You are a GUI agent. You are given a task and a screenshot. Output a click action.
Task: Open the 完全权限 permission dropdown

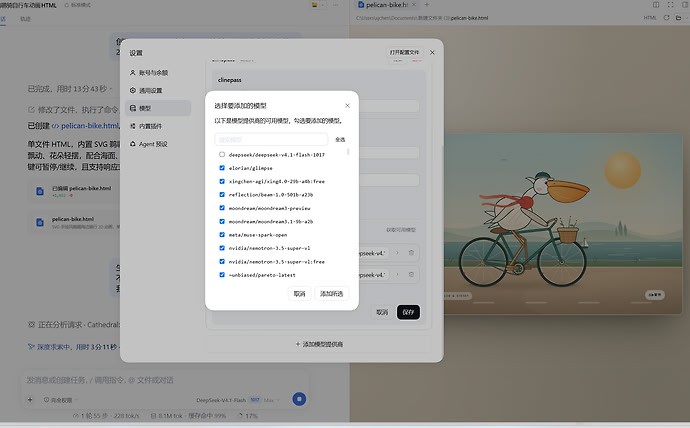(61, 400)
